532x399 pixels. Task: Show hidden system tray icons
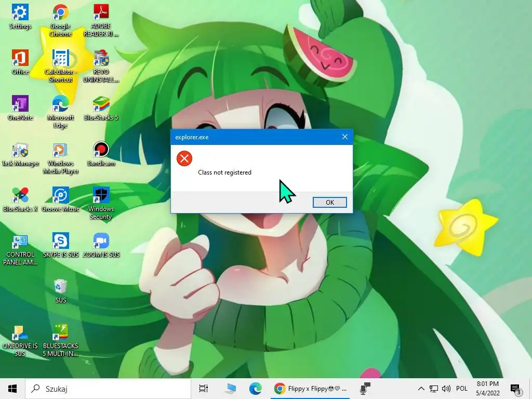pyautogui.click(x=421, y=389)
